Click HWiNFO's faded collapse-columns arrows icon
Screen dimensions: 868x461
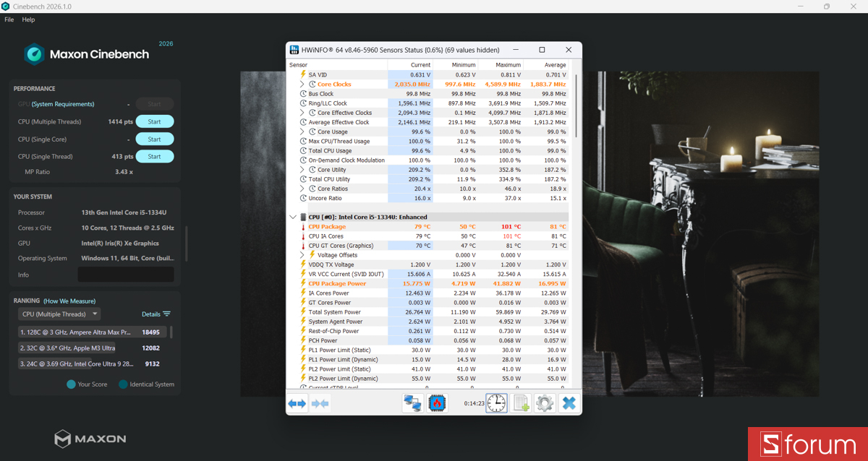click(320, 403)
